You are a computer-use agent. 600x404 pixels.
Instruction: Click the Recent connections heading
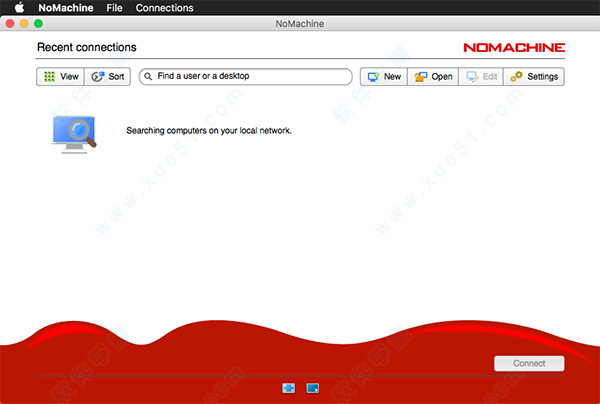click(87, 47)
